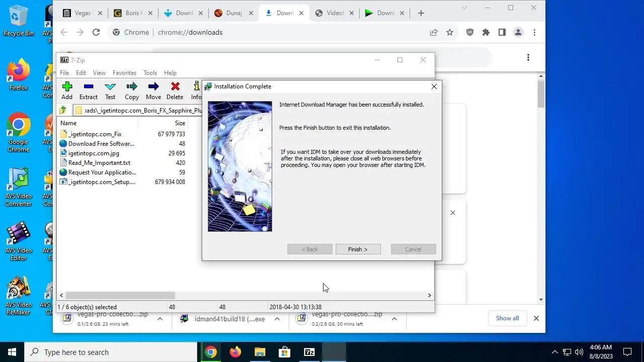The height and width of the screenshot is (362, 644).
Task: Click the 7-Zip path address field
Action: click(137, 111)
